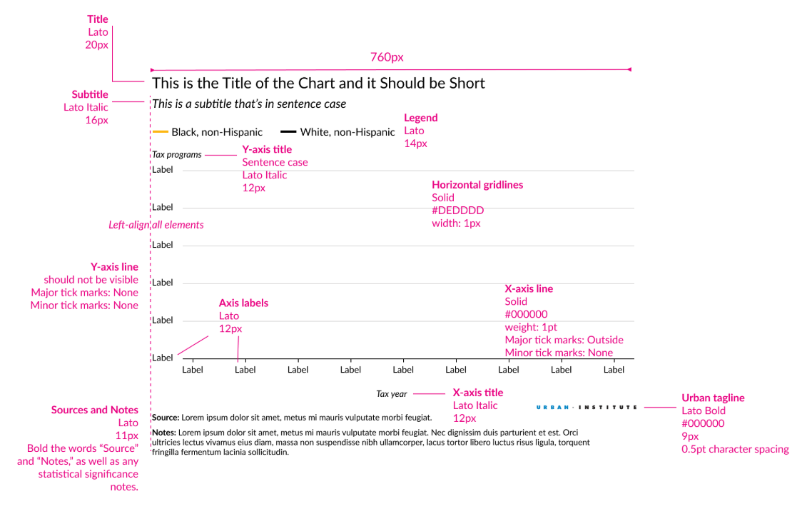Click the "Tax programs" y-axis title
The width and height of the screenshot is (812, 509).
point(177,154)
